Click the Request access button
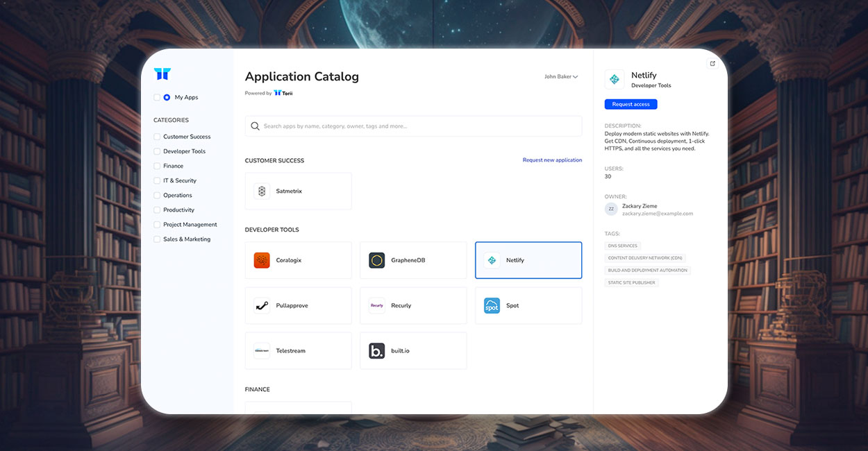This screenshot has height=451, width=868. [631, 104]
